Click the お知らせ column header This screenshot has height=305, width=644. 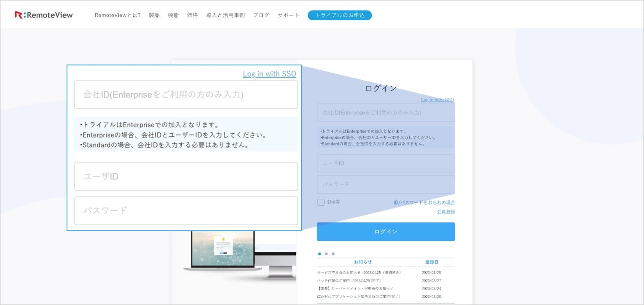[363, 262]
